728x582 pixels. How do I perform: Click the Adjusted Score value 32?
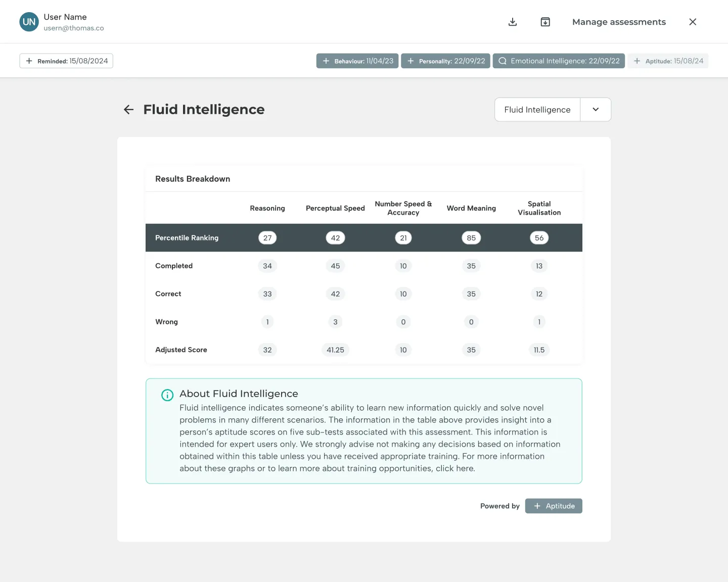(267, 350)
